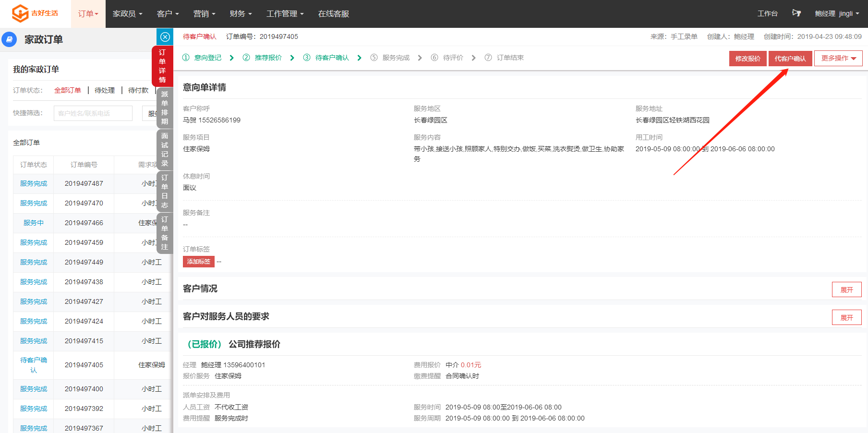Open order 2019497405 via its 待客户确认 link
This screenshot has height=433, width=868.
click(x=34, y=365)
